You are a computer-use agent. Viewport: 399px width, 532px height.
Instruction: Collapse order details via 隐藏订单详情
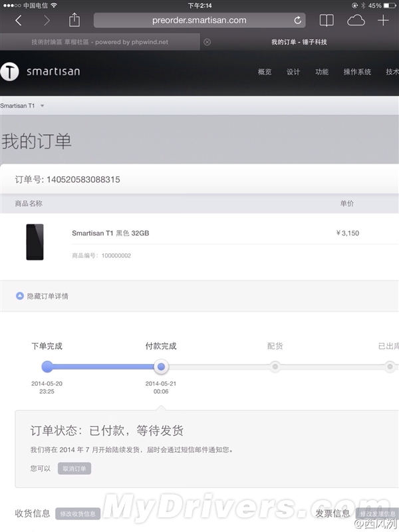[x=43, y=296]
